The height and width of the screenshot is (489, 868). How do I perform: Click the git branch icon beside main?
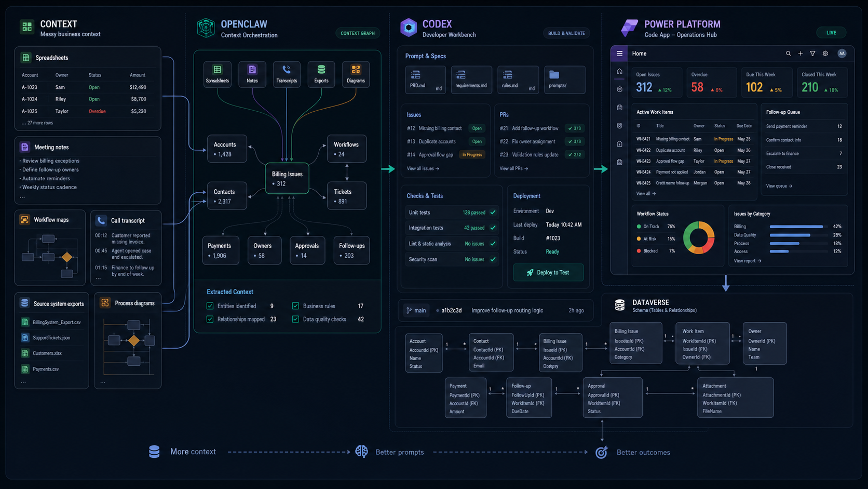(409, 310)
